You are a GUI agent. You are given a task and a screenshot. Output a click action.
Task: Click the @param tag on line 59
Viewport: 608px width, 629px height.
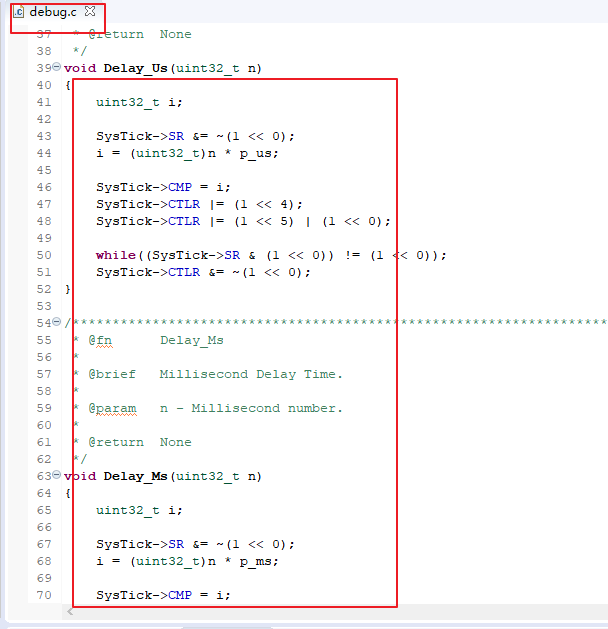(111, 408)
